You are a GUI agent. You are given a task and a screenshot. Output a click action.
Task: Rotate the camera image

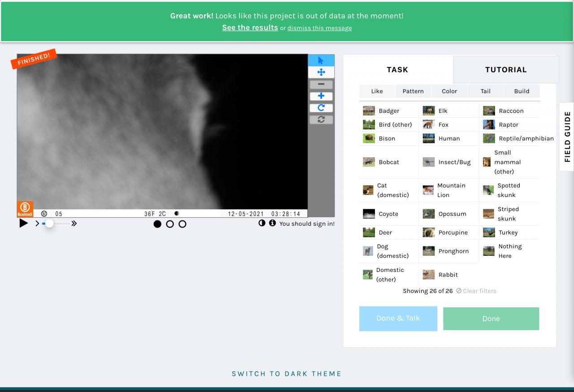coord(321,108)
